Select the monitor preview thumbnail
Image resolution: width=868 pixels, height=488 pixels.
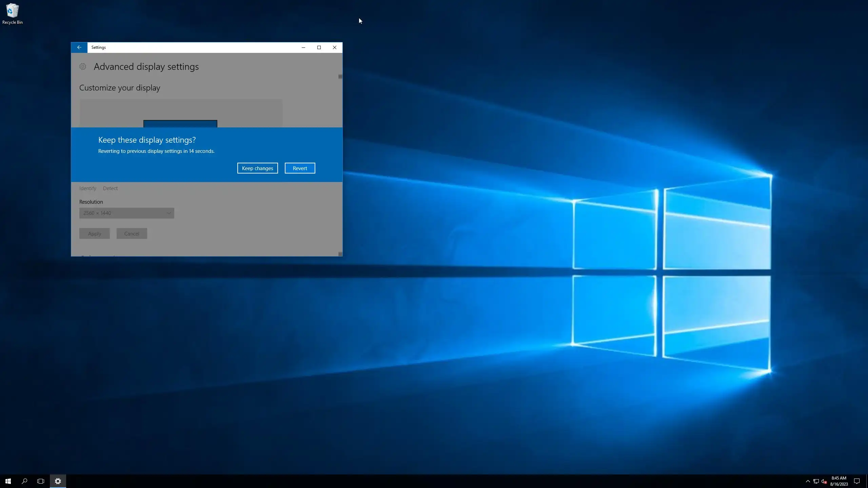pos(180,124)
